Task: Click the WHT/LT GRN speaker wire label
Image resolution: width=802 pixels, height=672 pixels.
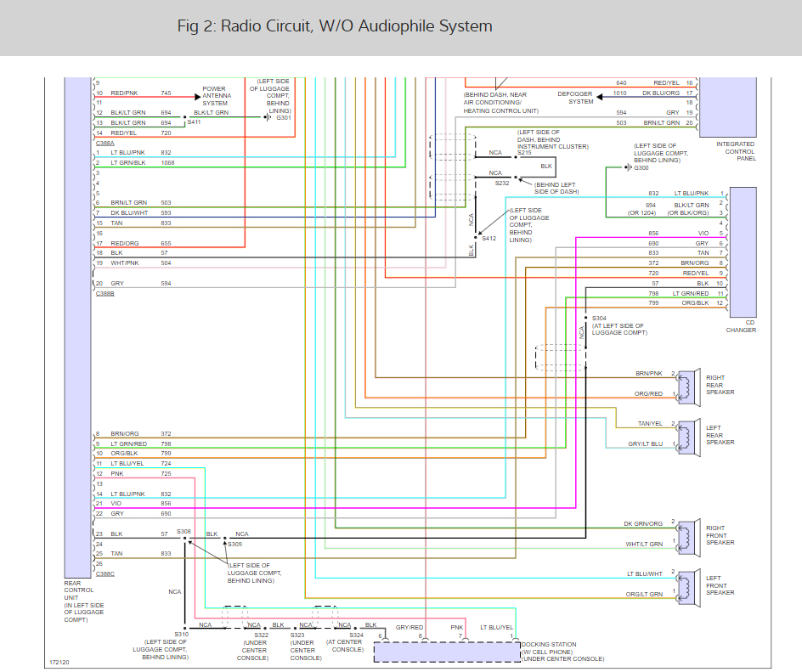Action: [644, 545]
